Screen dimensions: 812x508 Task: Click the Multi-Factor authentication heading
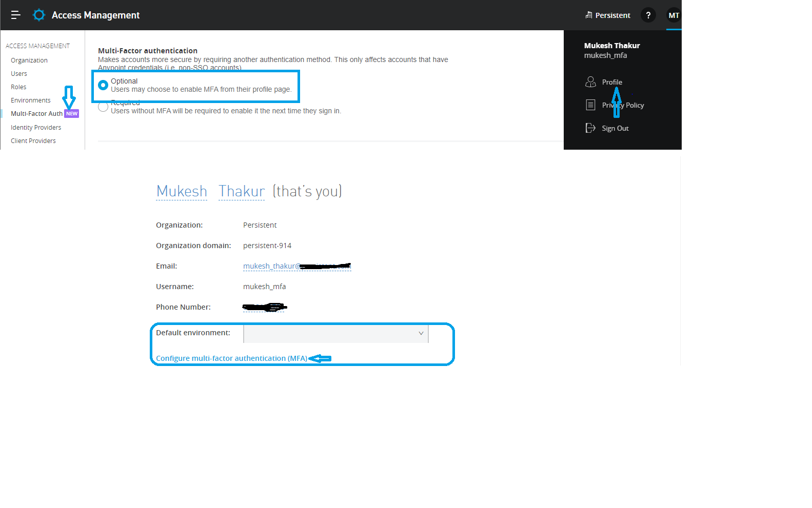(148, 51)
